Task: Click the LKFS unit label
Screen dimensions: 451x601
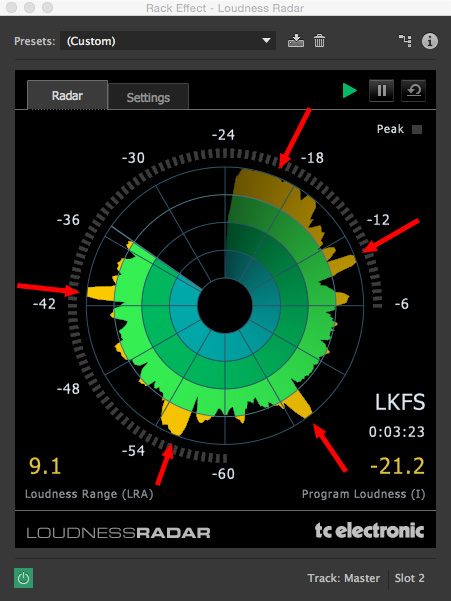Action: coord(400,402)
